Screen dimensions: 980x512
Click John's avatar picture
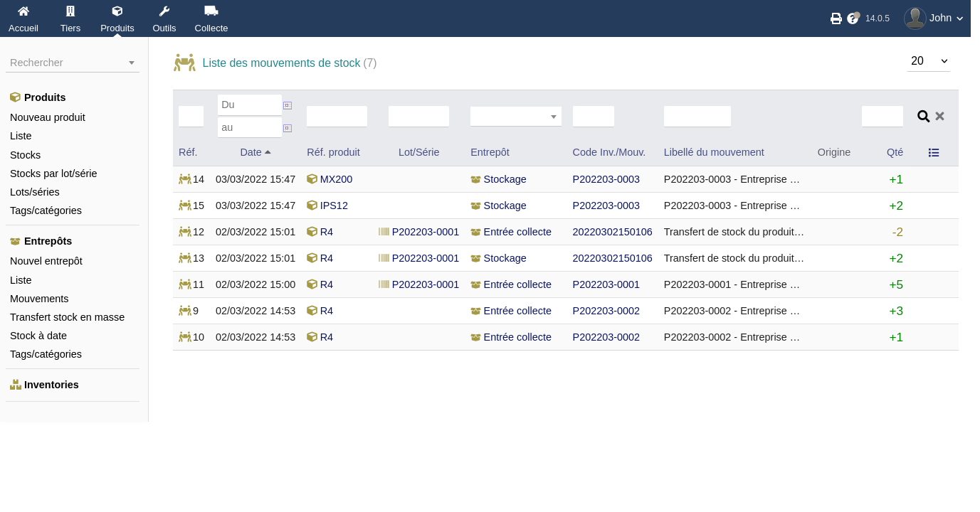click(x=915, y=18)
